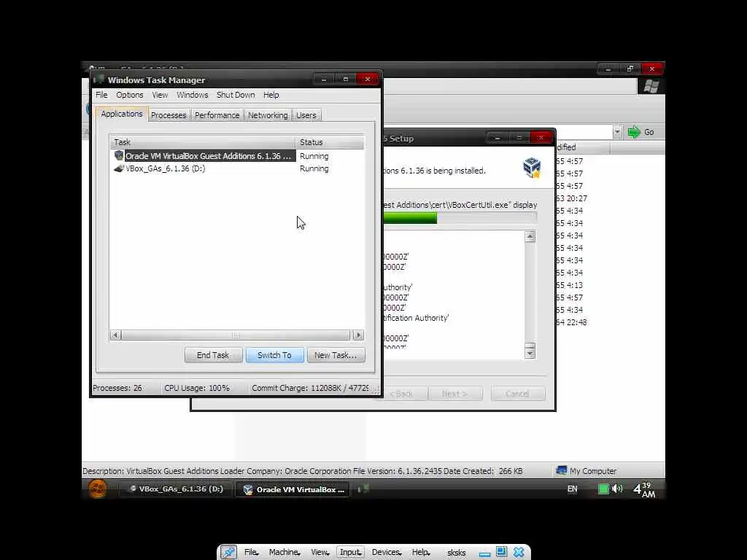Click the volume speaker tray icon
The width and height of the screenshot is (747, 560).
pos(617,489)
